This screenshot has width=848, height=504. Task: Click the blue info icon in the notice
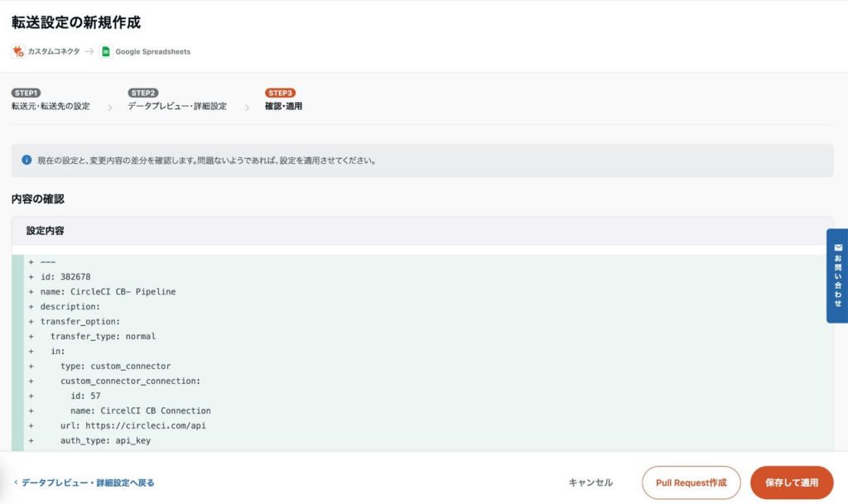pos(26,160)
